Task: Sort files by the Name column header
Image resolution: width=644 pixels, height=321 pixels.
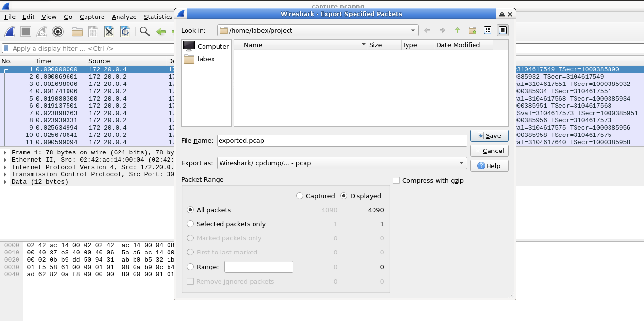Action: pos(253,45)
